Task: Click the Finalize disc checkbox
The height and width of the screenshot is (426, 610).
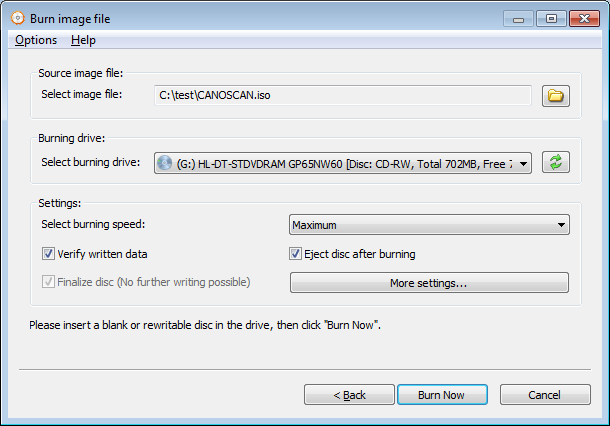Action: (x=48, y=282)
